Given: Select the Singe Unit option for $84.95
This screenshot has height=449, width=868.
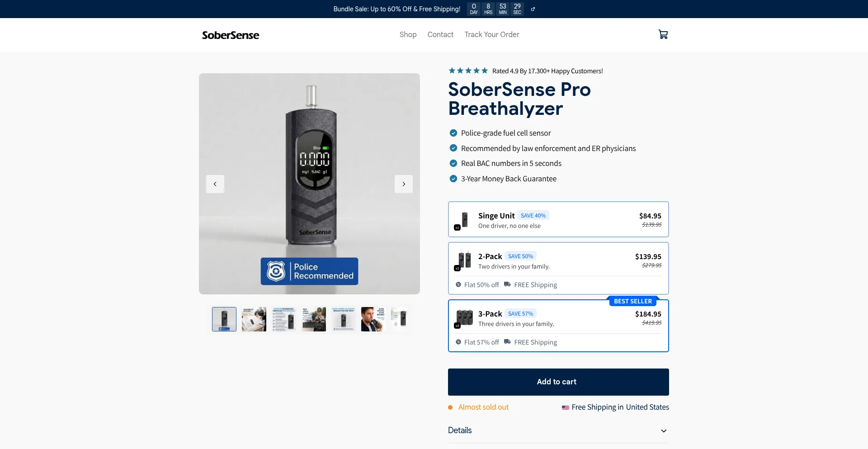Looking at the screenshot, I should coord(558,219).
